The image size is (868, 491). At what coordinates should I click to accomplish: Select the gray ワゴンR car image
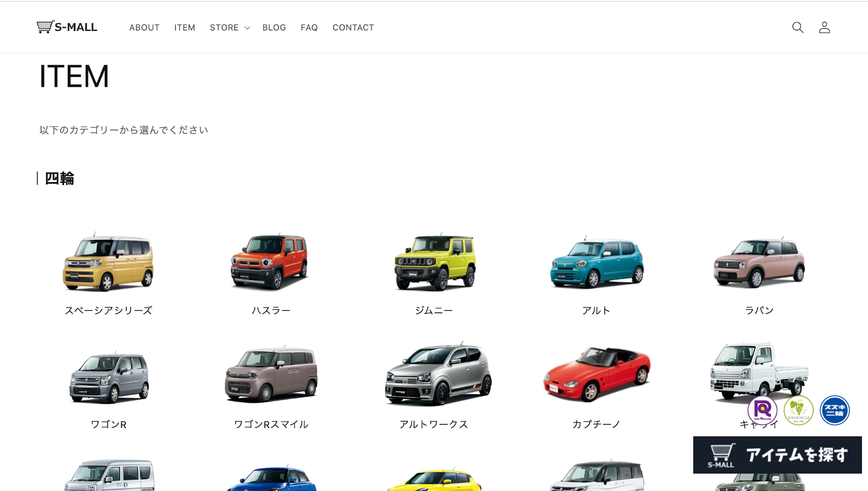[109, 377]
